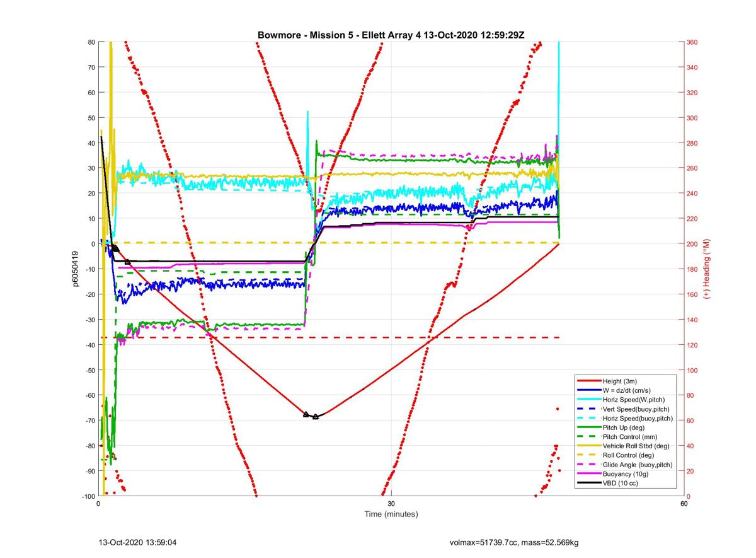Click the '120' tick on the heading axis
756x558 pixels.
pos(693,345)
